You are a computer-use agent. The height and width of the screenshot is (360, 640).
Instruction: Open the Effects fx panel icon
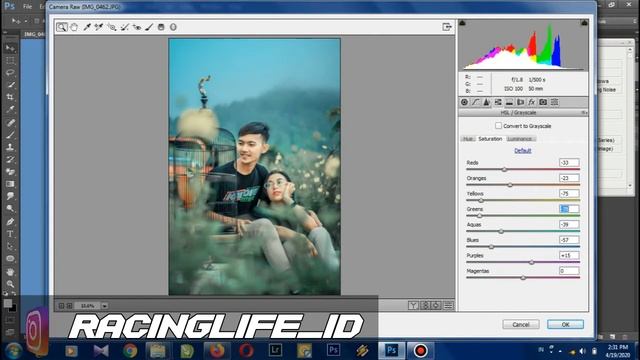click(x=531, y=102)
